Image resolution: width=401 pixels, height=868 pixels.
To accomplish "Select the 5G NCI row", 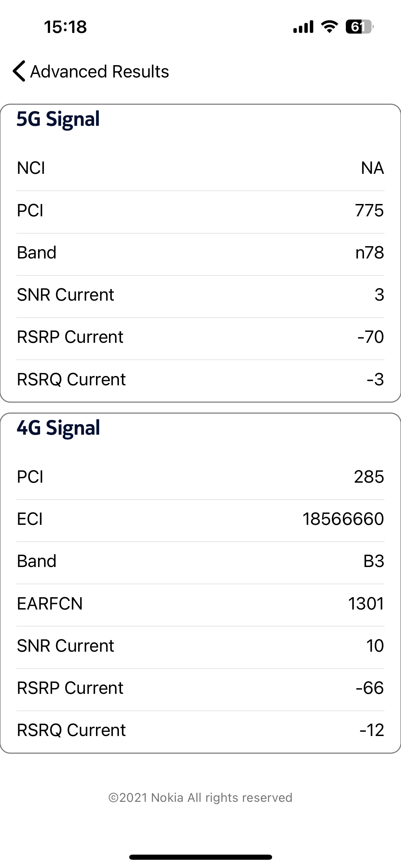I will coord(200,168).
